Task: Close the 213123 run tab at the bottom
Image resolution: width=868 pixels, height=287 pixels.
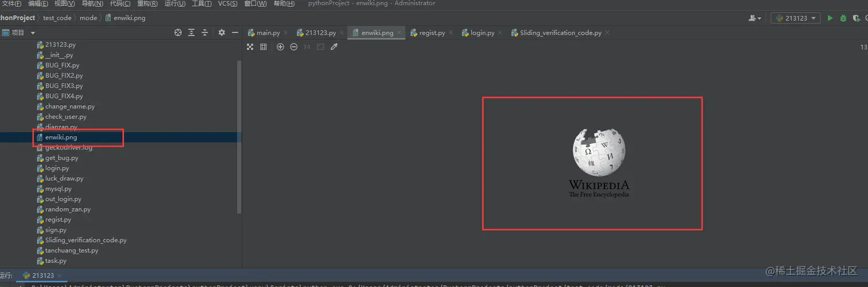Action: pos(60,276)
